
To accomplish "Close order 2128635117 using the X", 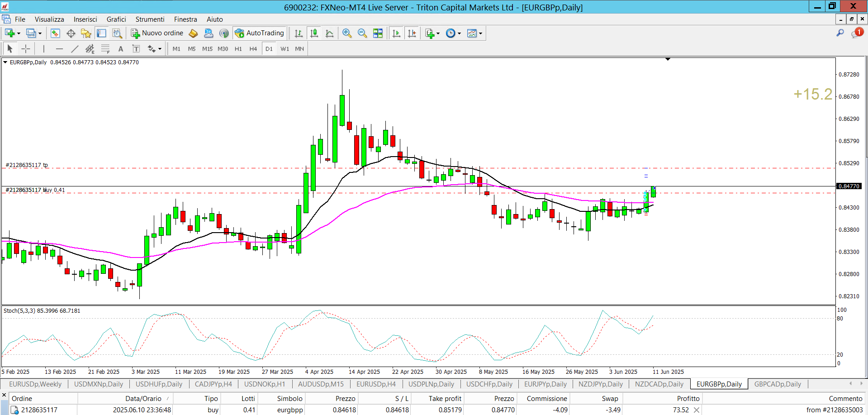I will (697, 410).
